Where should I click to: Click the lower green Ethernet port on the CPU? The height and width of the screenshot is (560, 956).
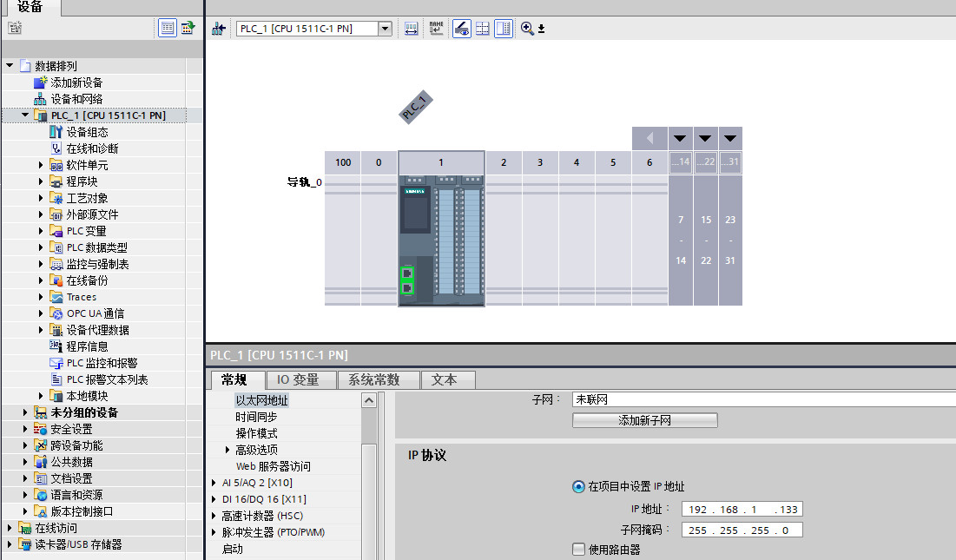pos(407,287)
